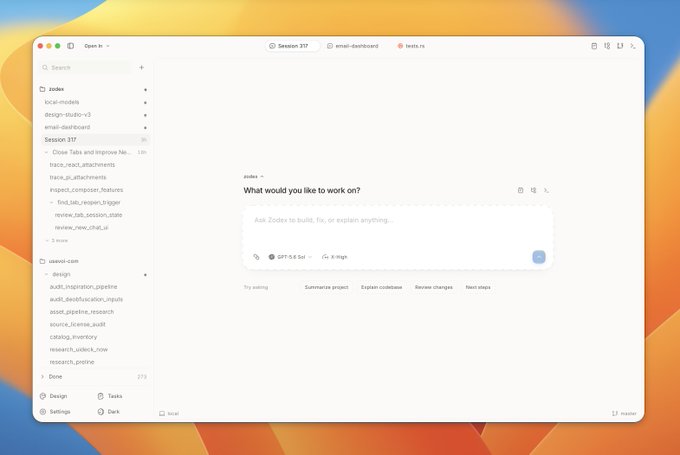
Task: Collapse find_tab_reopen_trigger subtree
Action: click(52, 203)
